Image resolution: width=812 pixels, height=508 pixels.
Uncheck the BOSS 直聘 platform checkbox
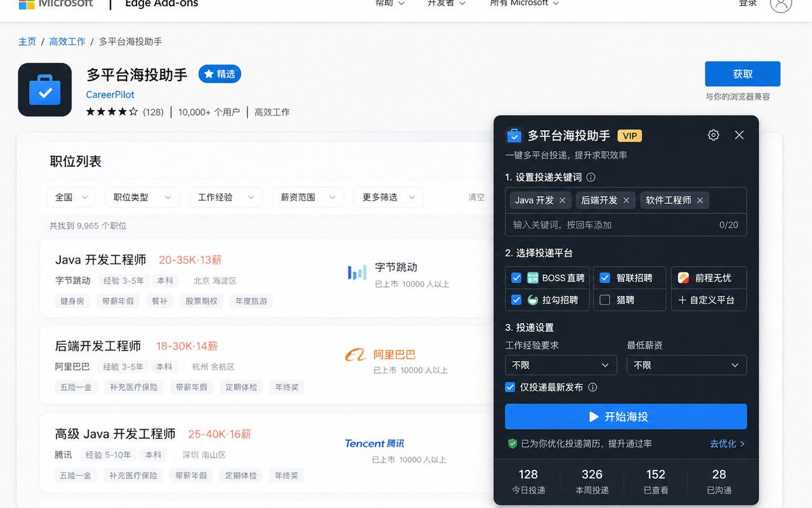(516, 277)
